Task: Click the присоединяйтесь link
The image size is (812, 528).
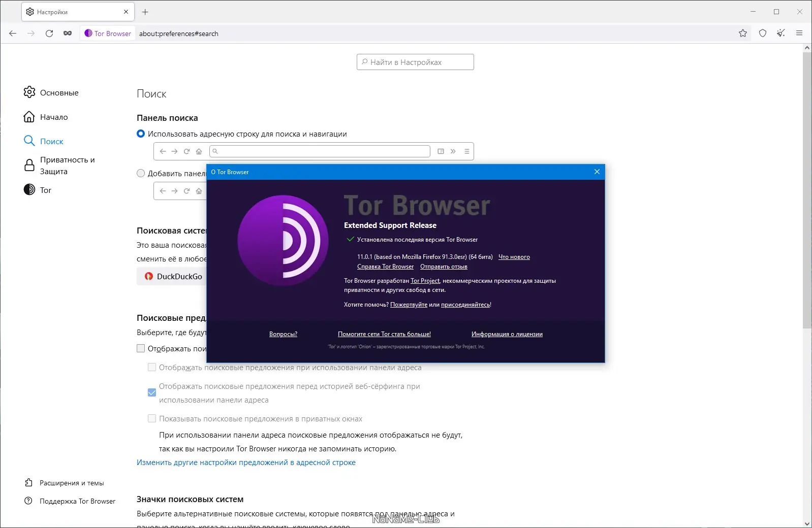Action: click(465, 305)
